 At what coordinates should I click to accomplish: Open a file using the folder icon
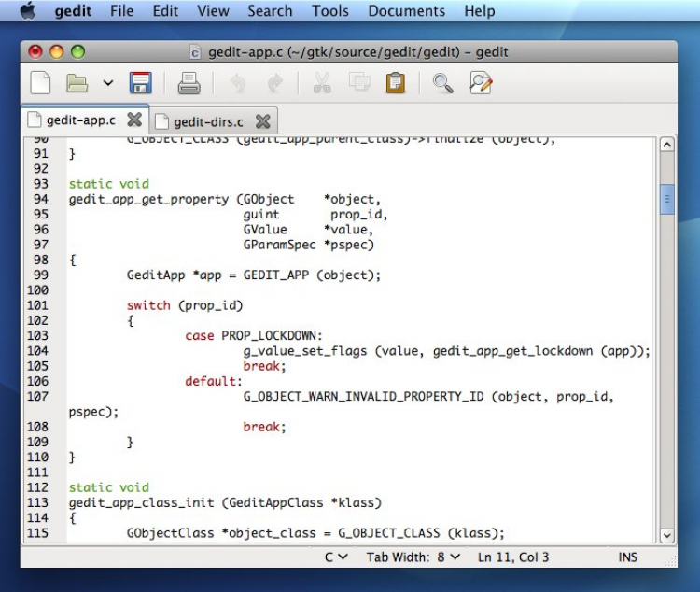coord(77,83)
